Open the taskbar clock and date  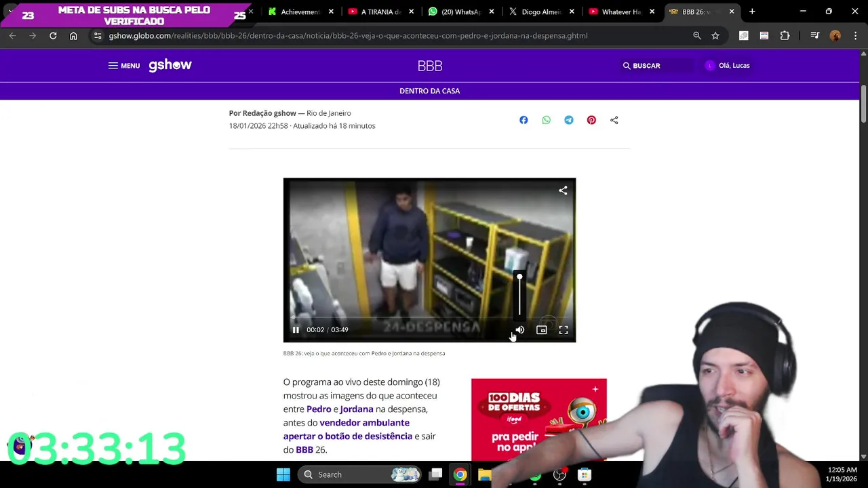(x=842, y=474)
